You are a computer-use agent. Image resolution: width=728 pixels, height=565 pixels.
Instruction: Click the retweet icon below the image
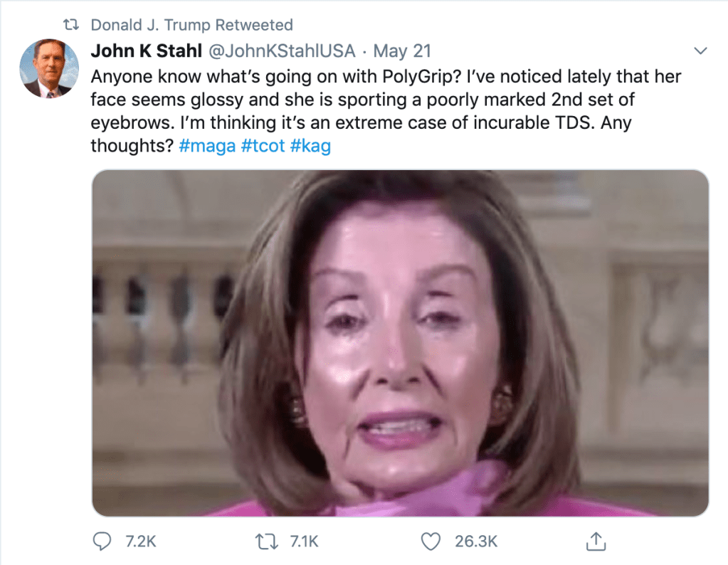(x=269, y=542)
